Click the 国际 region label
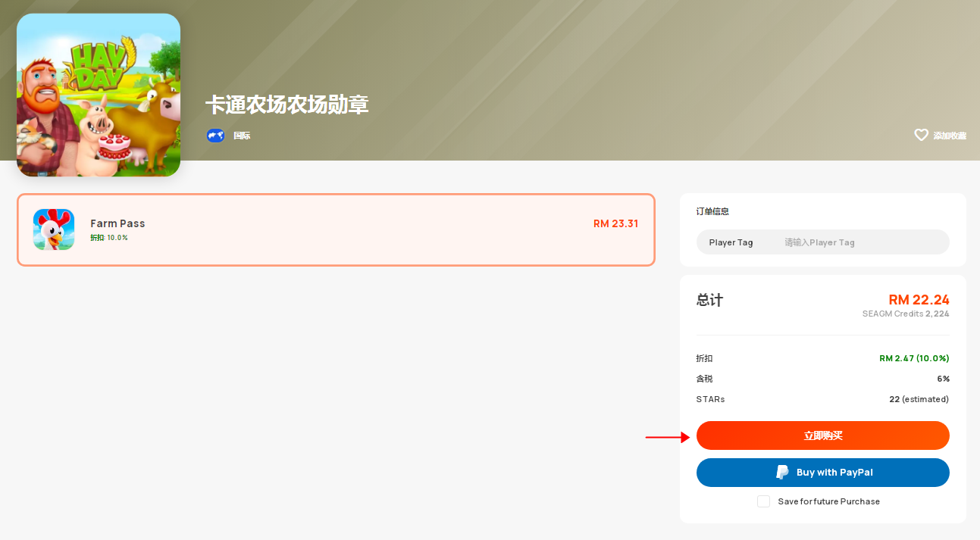 click(242, 136)
